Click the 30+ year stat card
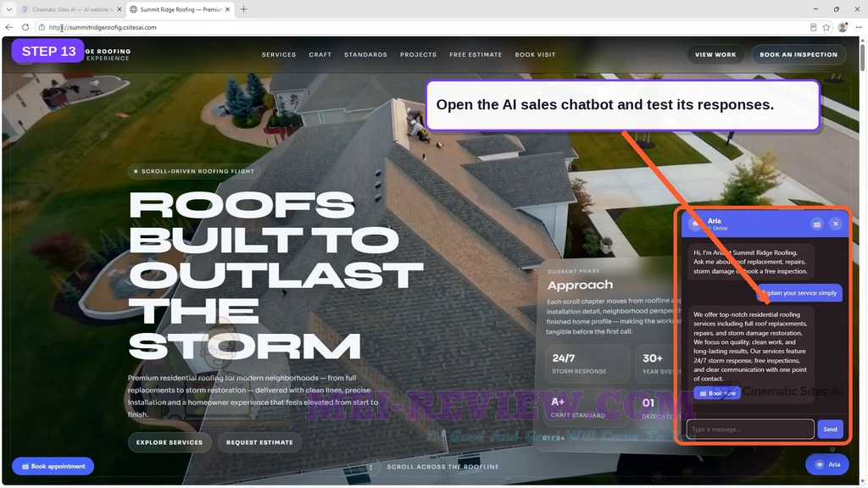Viewport: 868px width, 488px height. tap(657, 363)
